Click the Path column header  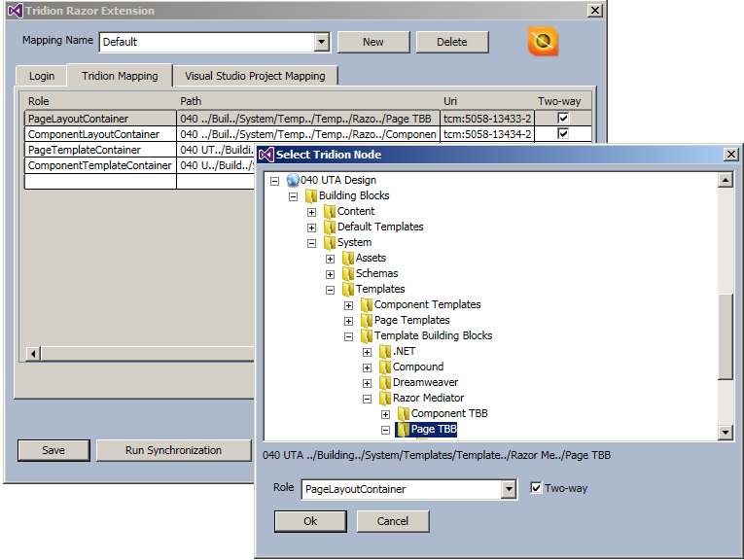(191, 101)
